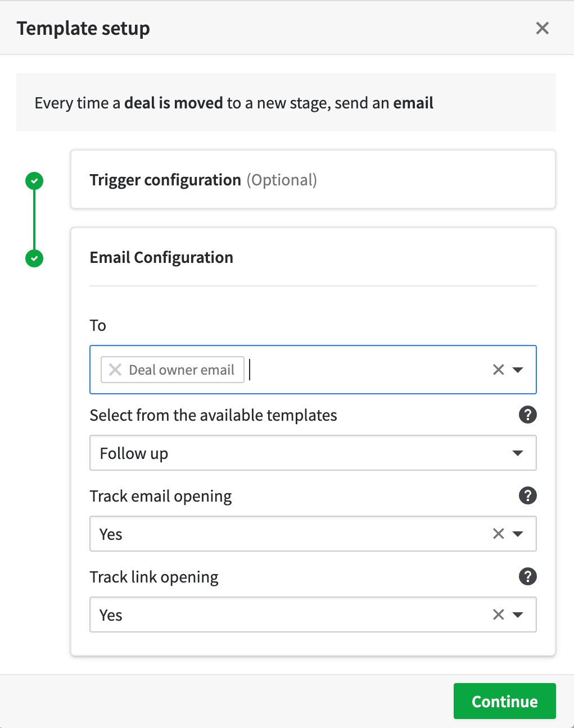Screen dimensions: 574x728
Task: Click the help icon next to available templates
Action: (x=527, y=415)
